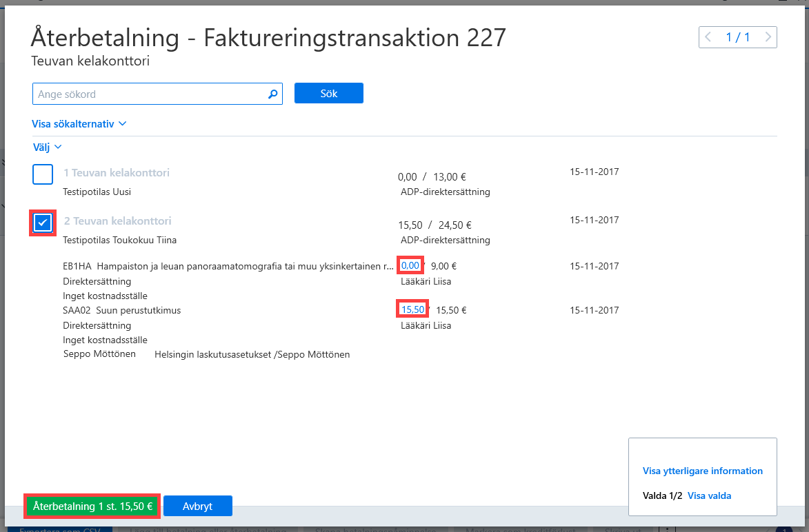This screenshot has width=809, height=532.
Task: Open the 2 Teuvan kelakonttori row title
Action: 118,221
